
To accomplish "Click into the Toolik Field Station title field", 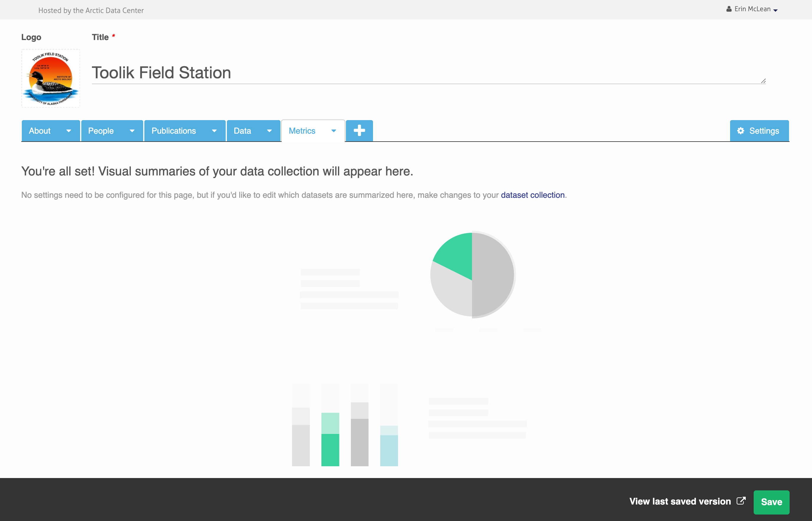I will [x=406, y=73].
